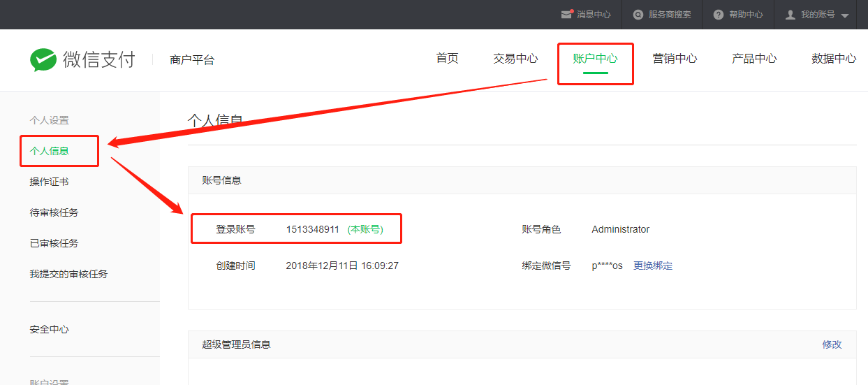The image size is (868, 385).
Task: Click the bound WeChat ID p****os
Action: click(607, 266)
